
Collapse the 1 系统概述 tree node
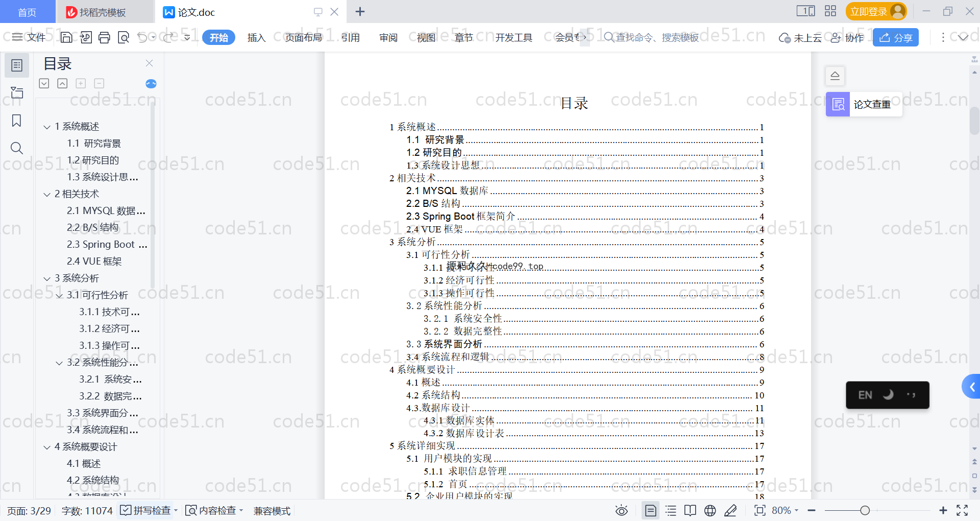[47, 127]
